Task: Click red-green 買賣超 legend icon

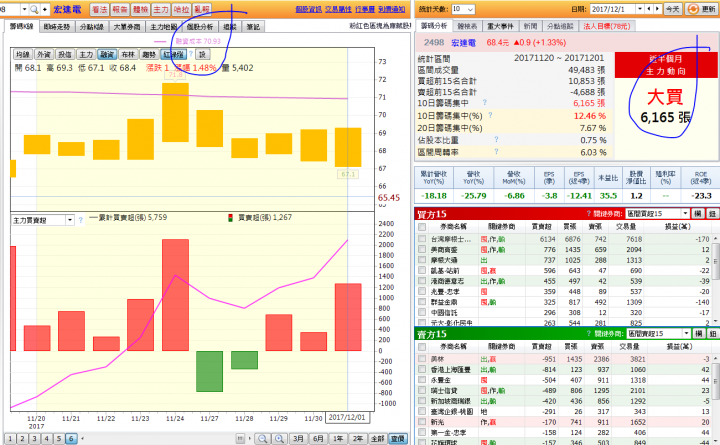Action: tap(231, 218)
